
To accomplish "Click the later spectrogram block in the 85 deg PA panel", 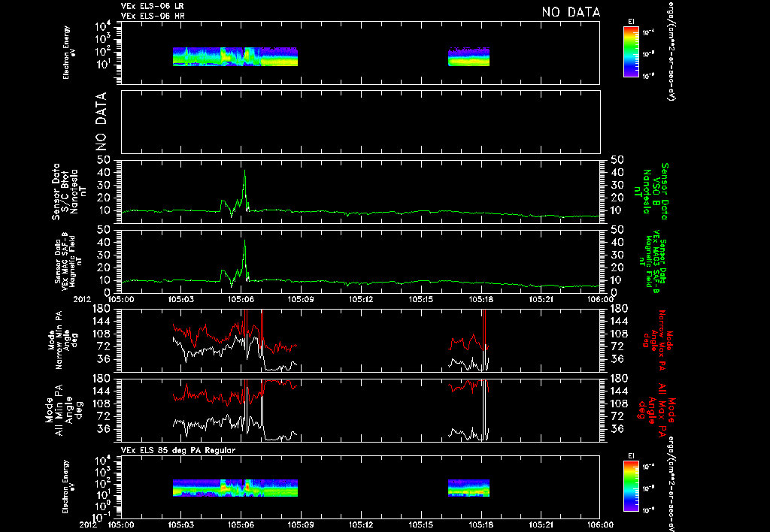I will [468, 488].
